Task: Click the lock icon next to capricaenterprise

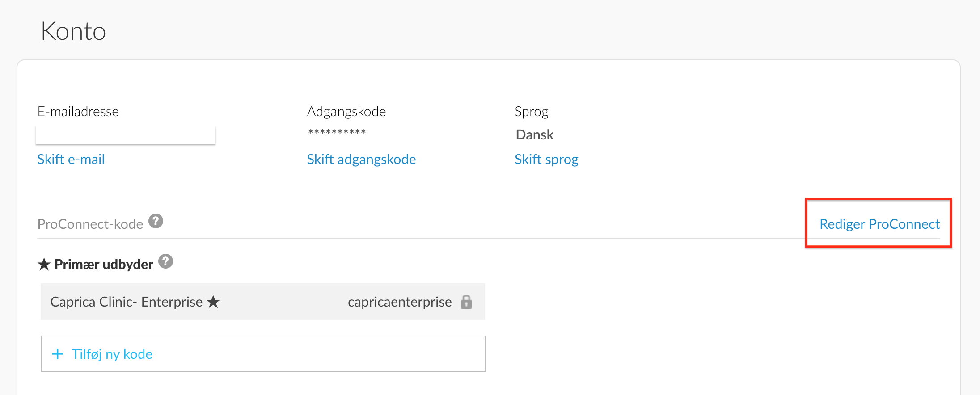Action: pyautogui.click(x=466, y=302)
